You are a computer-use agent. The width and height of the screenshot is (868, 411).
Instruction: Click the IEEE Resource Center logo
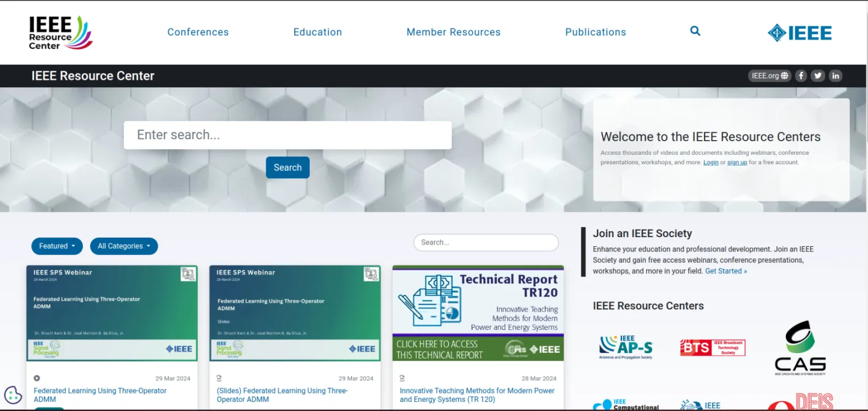click(61, 33)
